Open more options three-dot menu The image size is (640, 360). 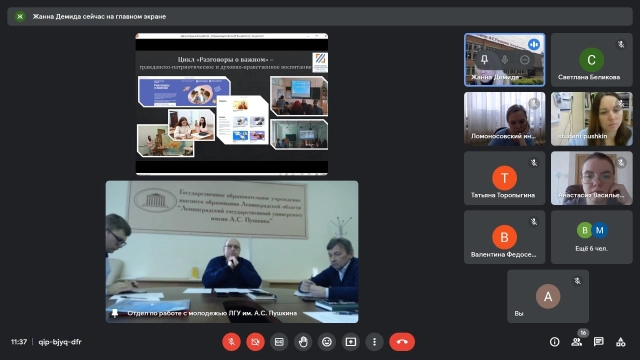point(375,342)
